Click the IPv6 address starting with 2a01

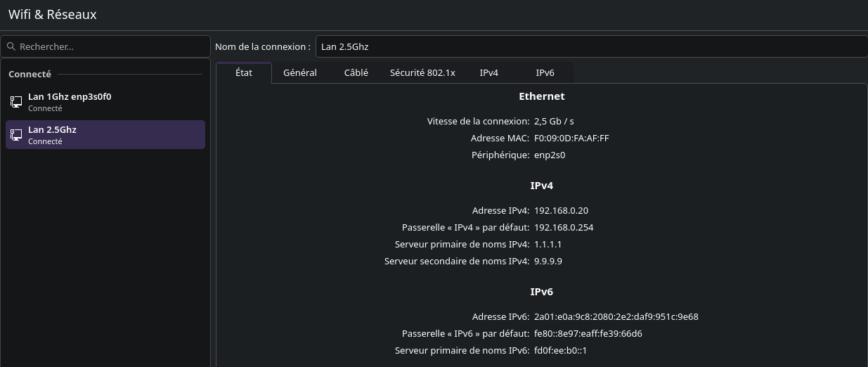tap(616, 317)
